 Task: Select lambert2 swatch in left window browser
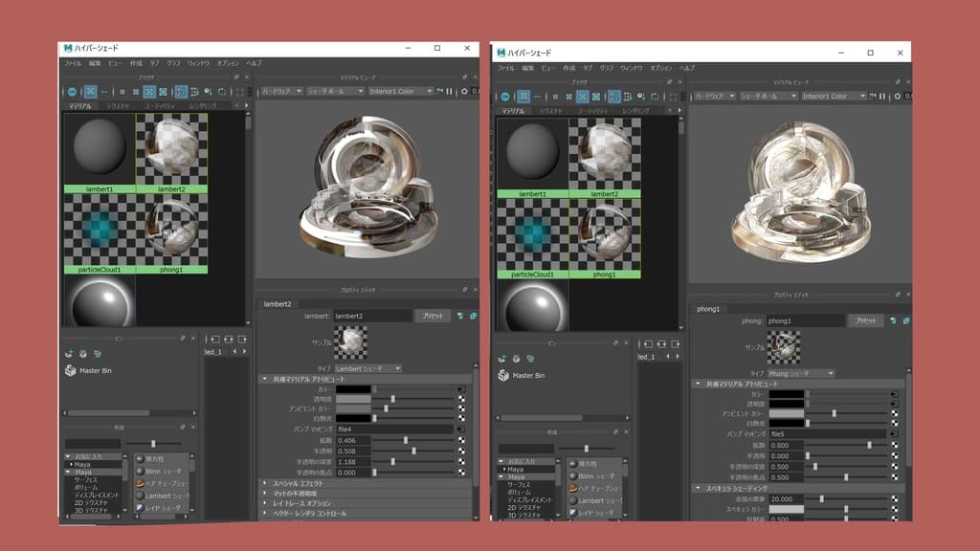(171, 152)
